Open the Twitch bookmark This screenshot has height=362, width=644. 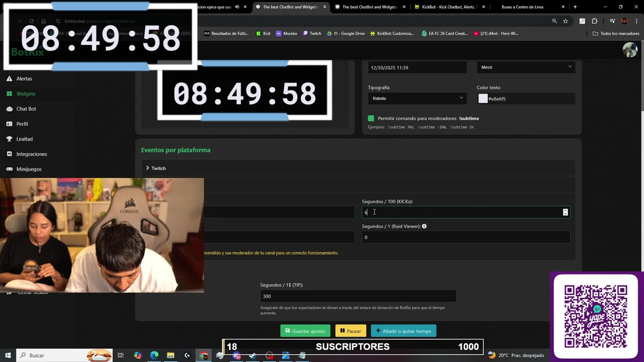[311, 33]
